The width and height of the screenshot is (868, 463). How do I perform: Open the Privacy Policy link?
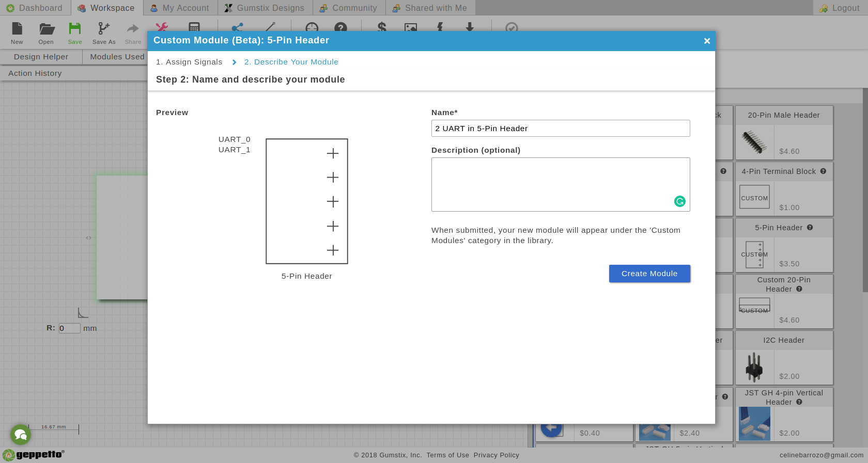(497, 455)
